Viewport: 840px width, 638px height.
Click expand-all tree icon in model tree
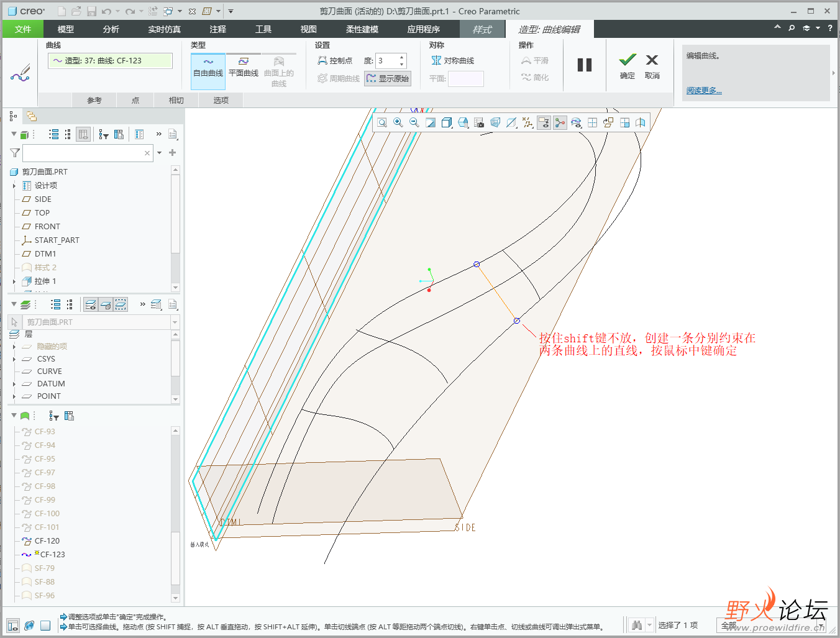point(54,134)
